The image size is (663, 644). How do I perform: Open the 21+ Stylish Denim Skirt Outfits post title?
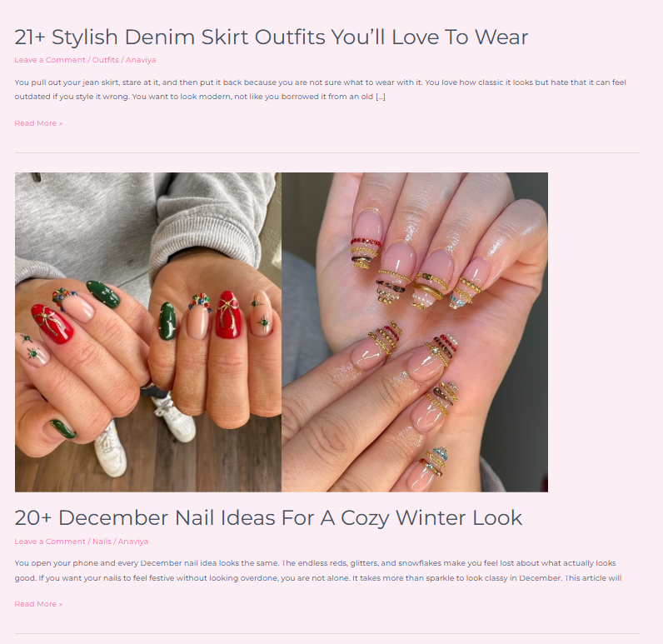271,37
